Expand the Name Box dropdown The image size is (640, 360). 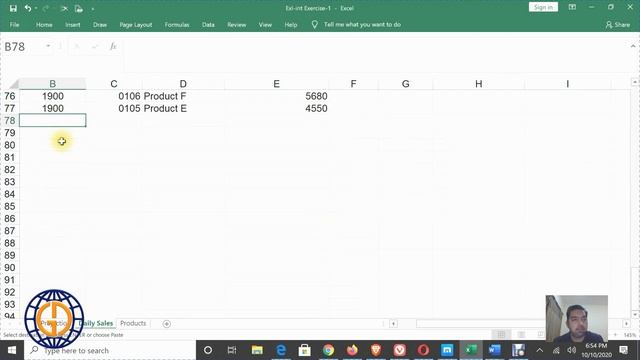(x=48, y=46)
